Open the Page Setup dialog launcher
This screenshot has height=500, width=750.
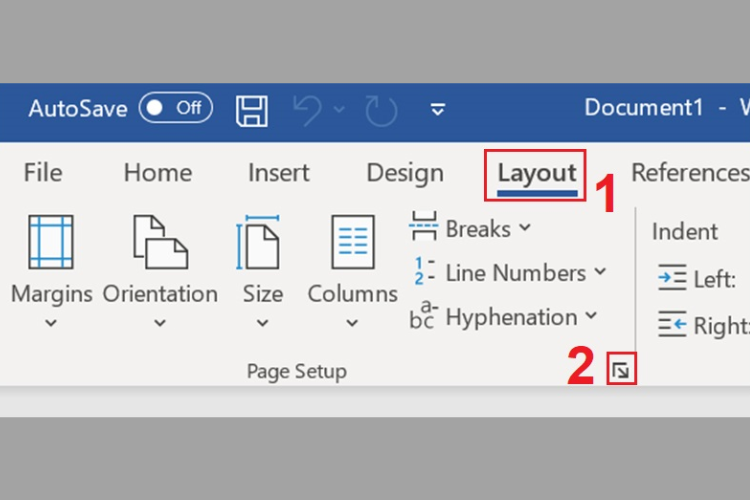coord(621,369)
